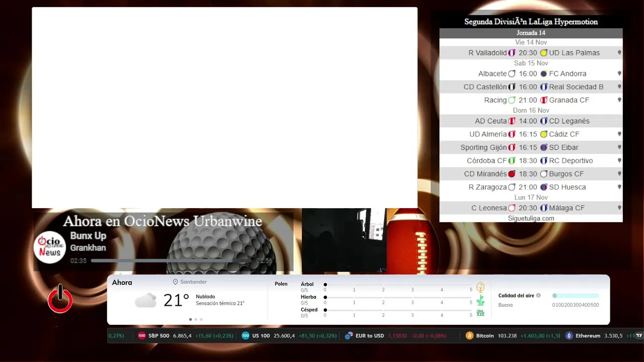Click the Grankhan artist name
The height and width of the screenshot is (362, 644).
[88, 248]
